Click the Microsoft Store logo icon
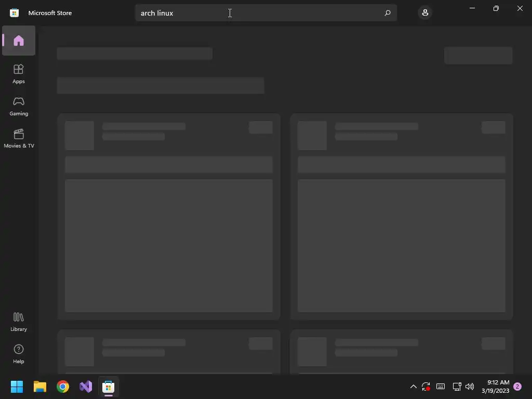 click(x=14, y=13)
